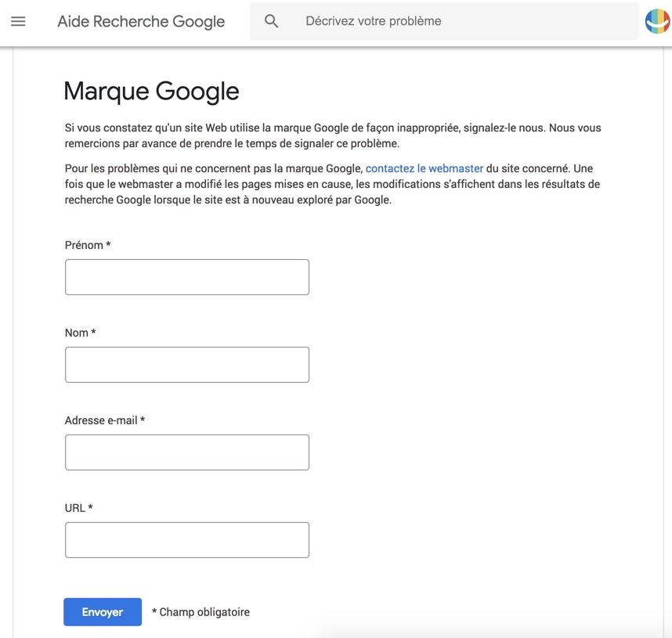
Task: Click the Aide Recherche Google title
Action: point(141,21)
